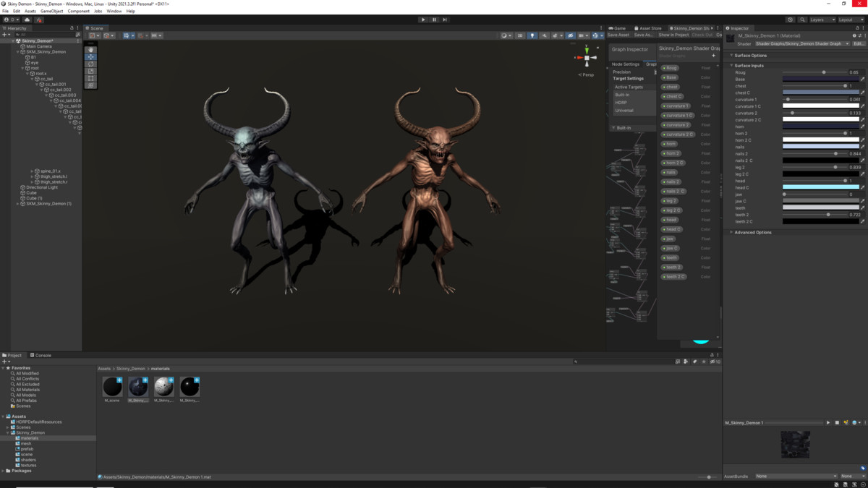This screenshot has height=488, width=868.
Task: Select the Scale tool in Scene
Action: 91,71
